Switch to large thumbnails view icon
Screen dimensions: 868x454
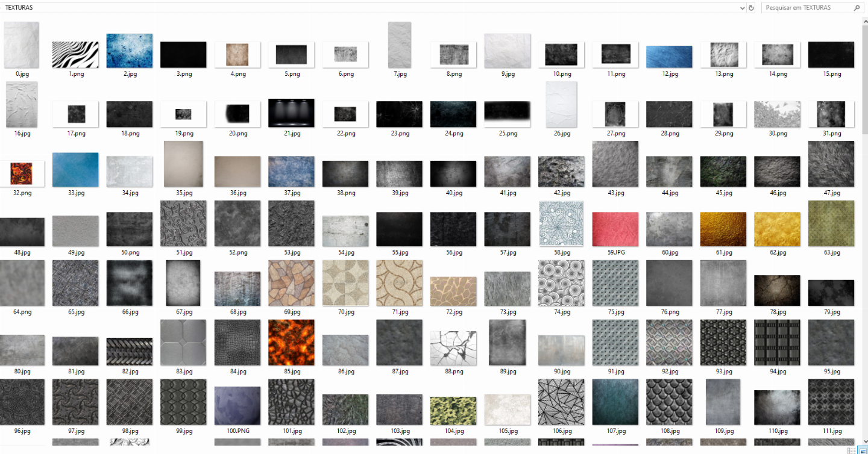click(863, 450)
